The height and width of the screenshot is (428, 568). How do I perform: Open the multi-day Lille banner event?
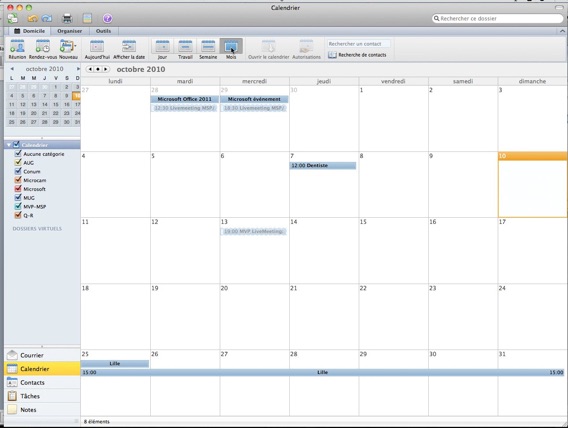click(322, 372)
